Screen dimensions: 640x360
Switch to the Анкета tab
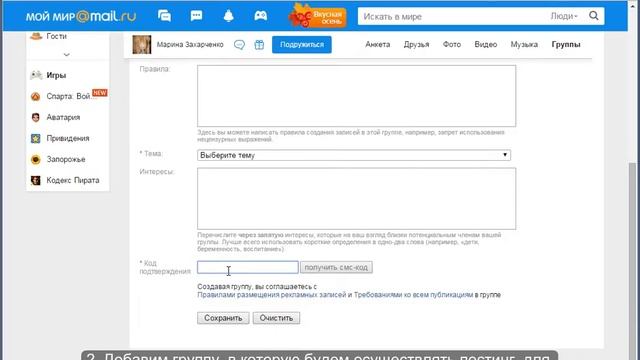(378, 44)
